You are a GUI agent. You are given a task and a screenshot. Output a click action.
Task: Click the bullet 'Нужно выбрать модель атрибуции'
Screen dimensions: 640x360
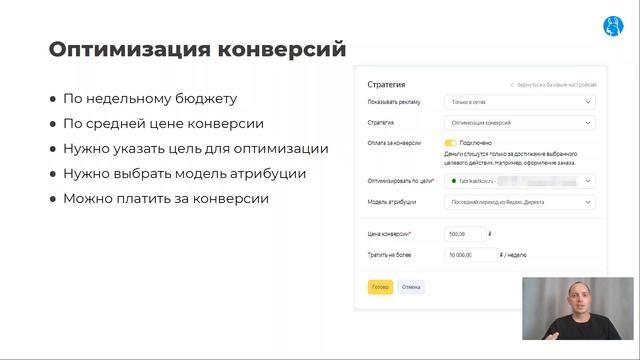184,173
